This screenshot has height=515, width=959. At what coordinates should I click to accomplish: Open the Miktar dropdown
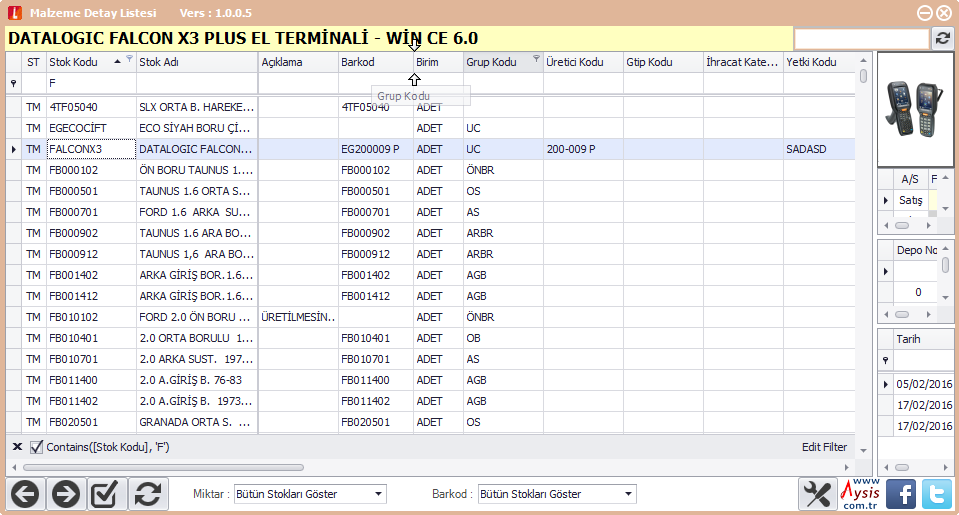[379, 494]
